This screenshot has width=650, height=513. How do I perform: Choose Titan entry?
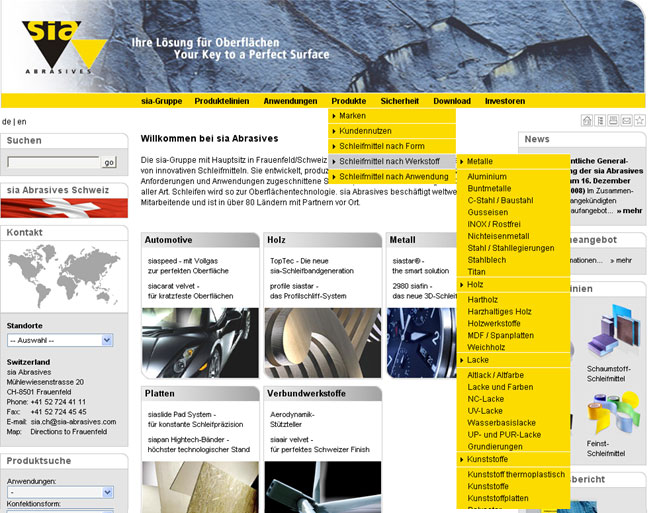coord(476,272)
